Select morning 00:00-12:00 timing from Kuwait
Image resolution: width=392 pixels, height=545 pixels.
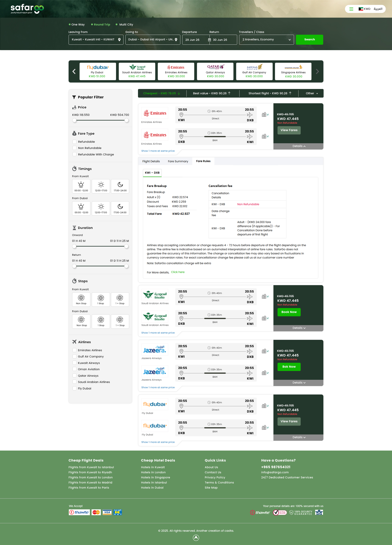81,186
